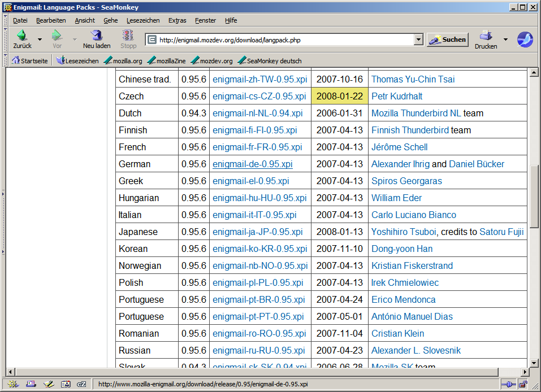Download enigmail-fr-FR-0.95.xpi
Viewport: 541px width, 392px height.
257,147
